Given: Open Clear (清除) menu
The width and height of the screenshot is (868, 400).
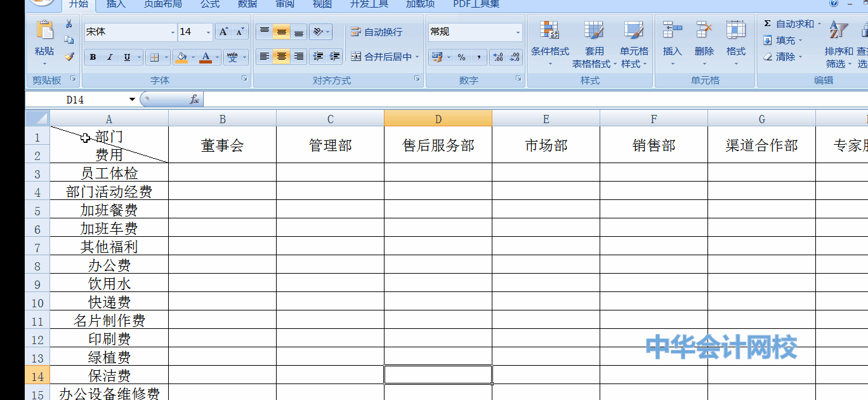Looking at the screenshot, I should pyautogui.click(x=783, y=57).
